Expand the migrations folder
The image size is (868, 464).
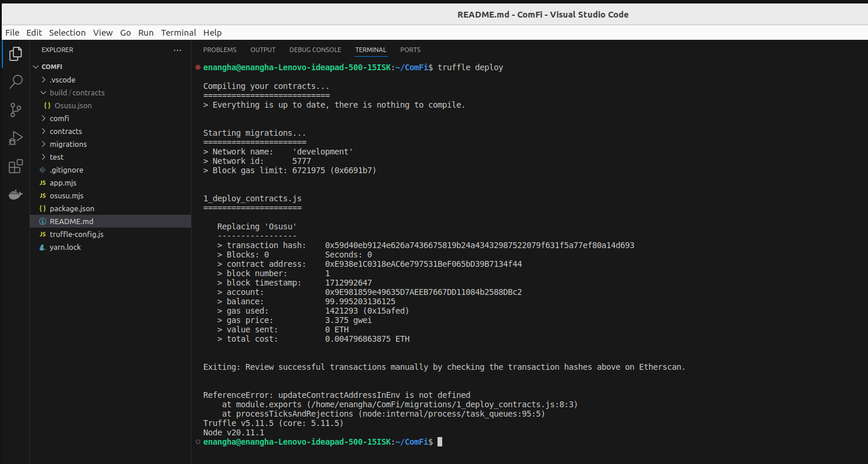(44, 145)
